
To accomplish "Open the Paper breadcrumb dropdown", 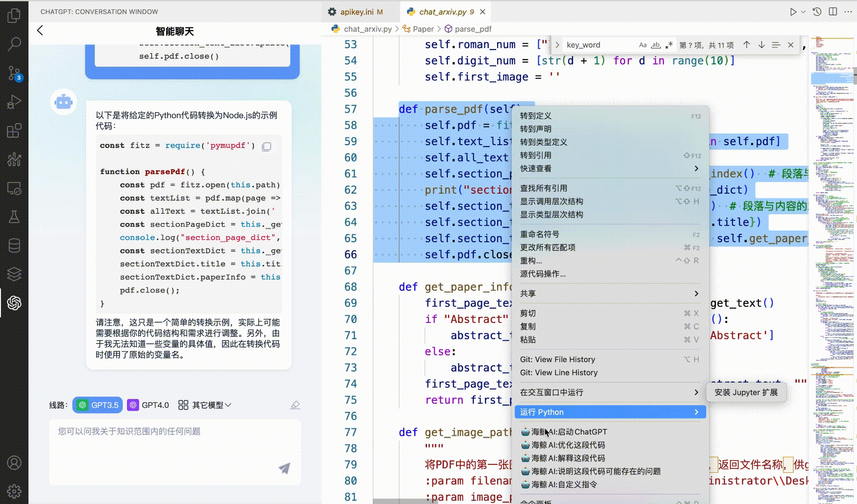I will (x=418, y=29).
